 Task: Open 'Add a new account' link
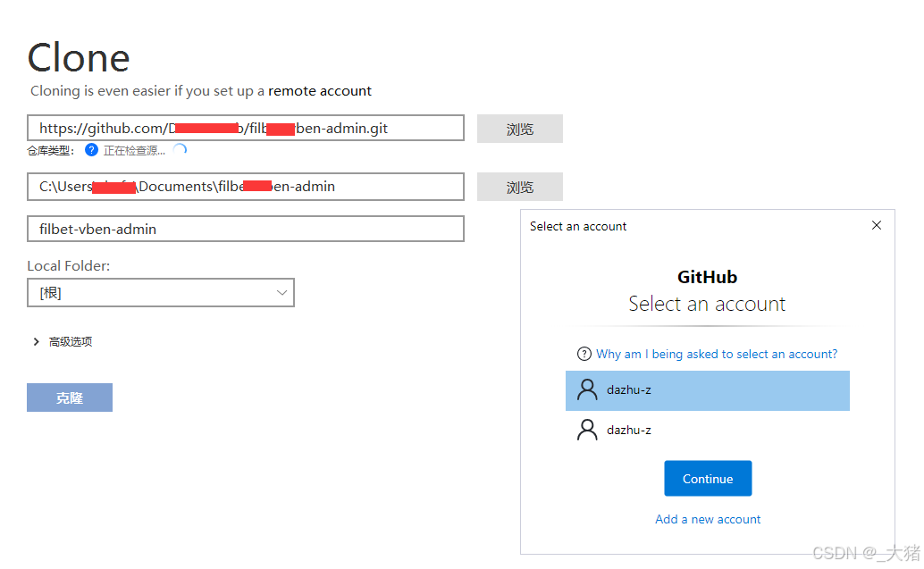click(708, 520)
